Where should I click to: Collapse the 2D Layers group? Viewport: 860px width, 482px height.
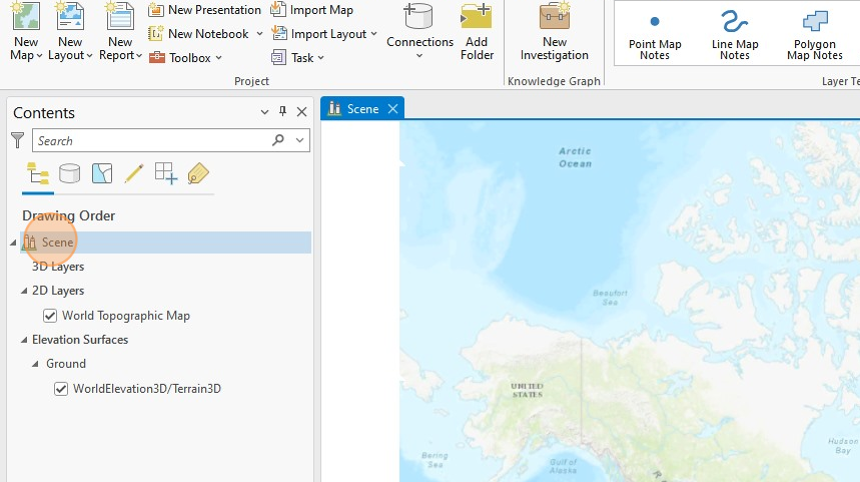(x=24, y=291)
